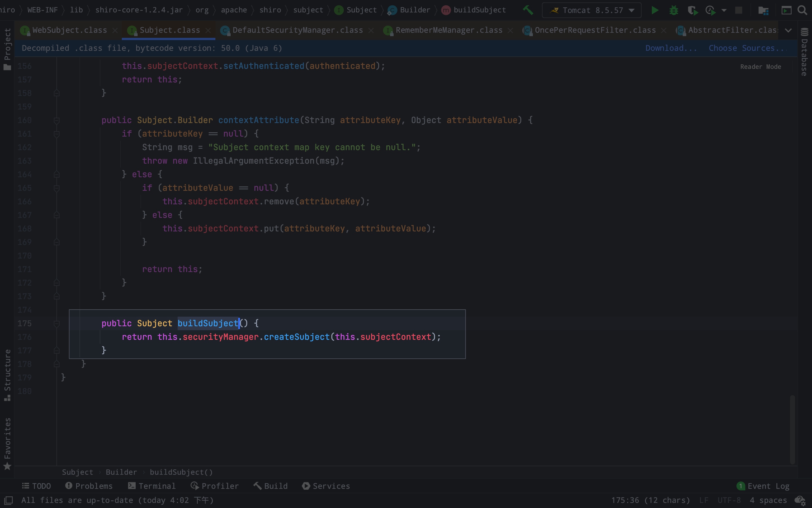
Task: Collapse the if block at line 161
Action: [57, 134]
